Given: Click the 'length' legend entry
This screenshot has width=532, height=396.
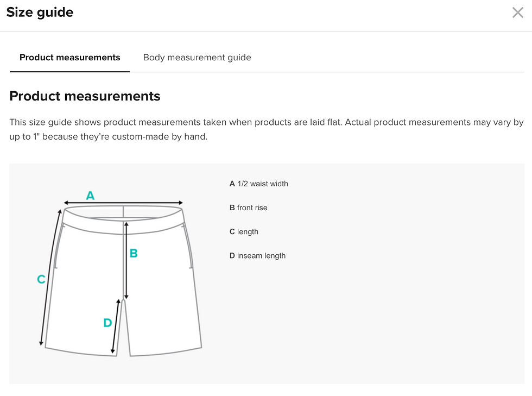Looking at the screenshot, I should pos(244,231).
